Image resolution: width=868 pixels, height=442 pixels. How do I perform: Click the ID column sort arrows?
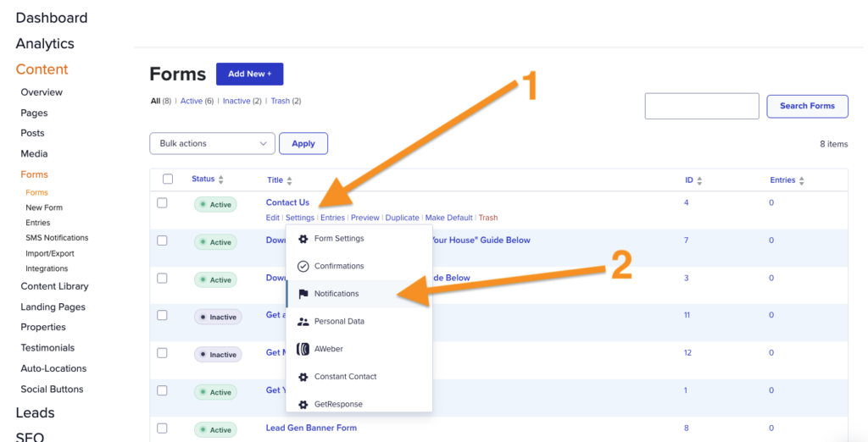[699, 180]
